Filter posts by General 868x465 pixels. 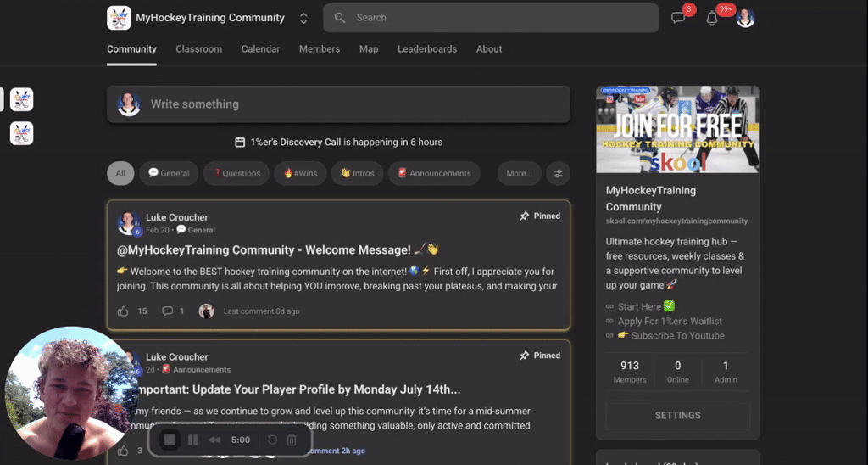pyautogui.click(x=169, y=173)
